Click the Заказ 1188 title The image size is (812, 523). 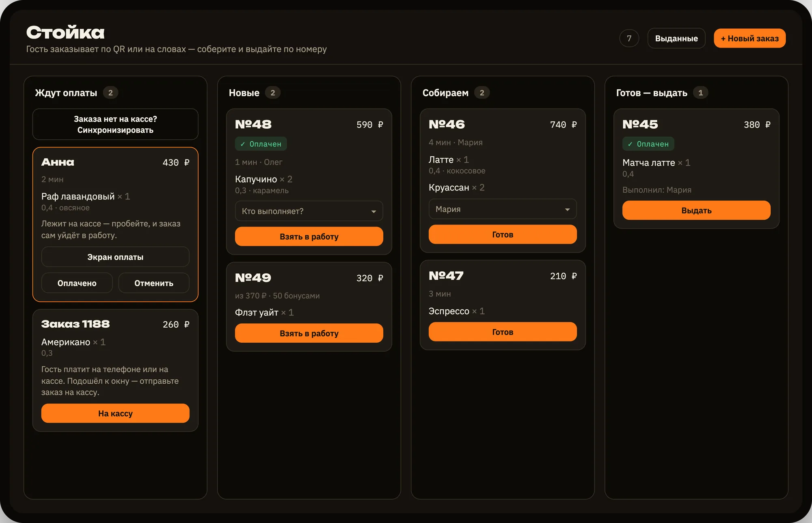(x=76, y=324)
